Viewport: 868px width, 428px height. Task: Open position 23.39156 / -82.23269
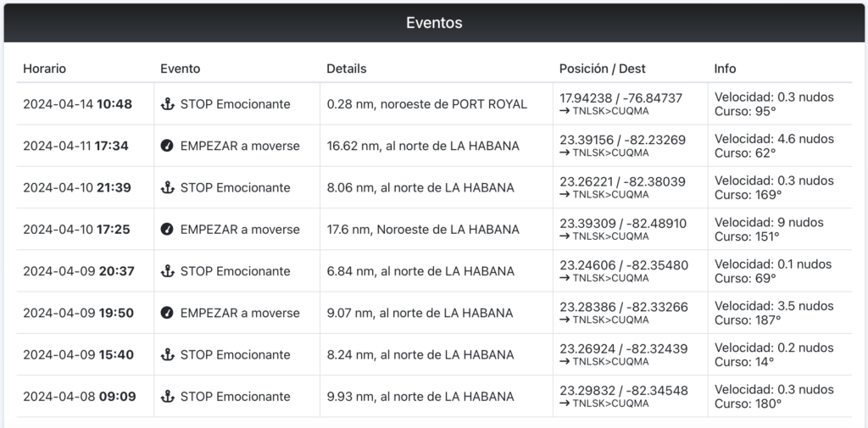[622, 139]
